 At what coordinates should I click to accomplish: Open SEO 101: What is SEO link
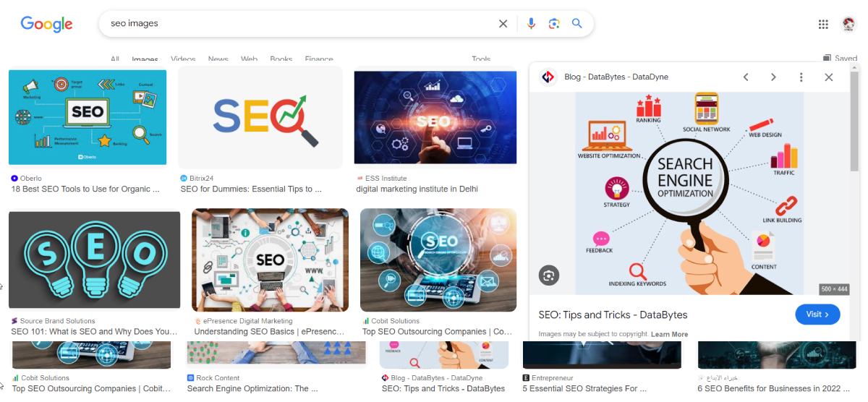pyautogui.click(x=94, y=332)
